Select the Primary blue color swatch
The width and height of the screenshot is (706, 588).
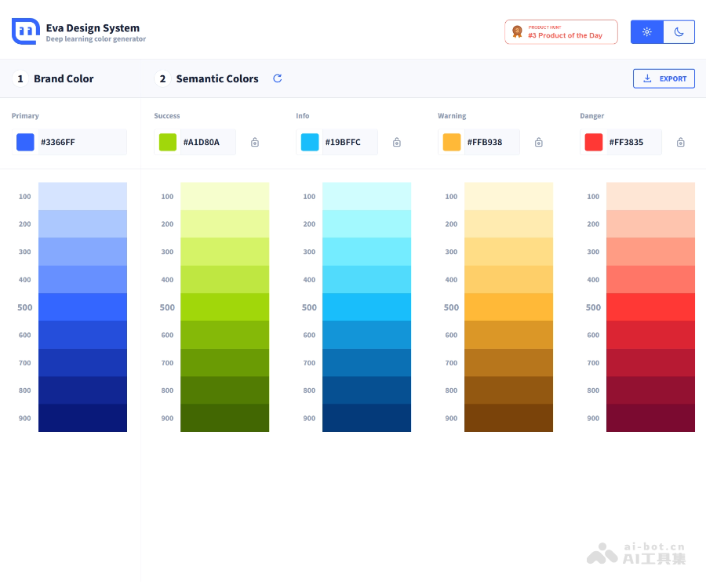[x=25, y=142]
